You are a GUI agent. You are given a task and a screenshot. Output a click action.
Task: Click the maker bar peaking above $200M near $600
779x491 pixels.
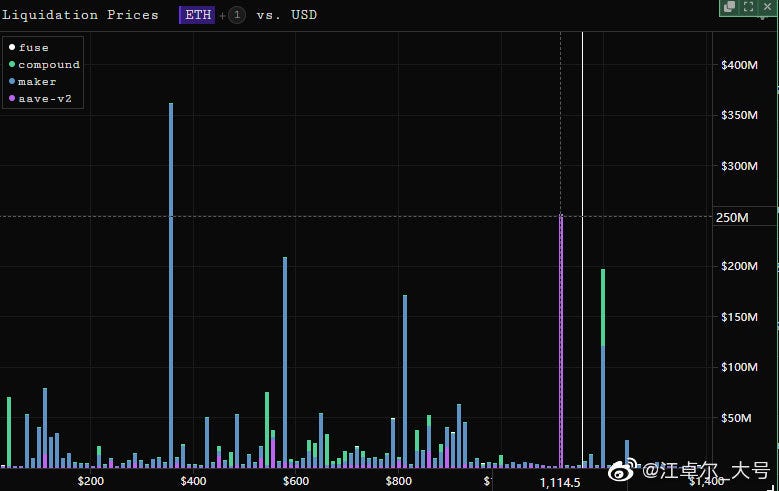click(285, 362)
